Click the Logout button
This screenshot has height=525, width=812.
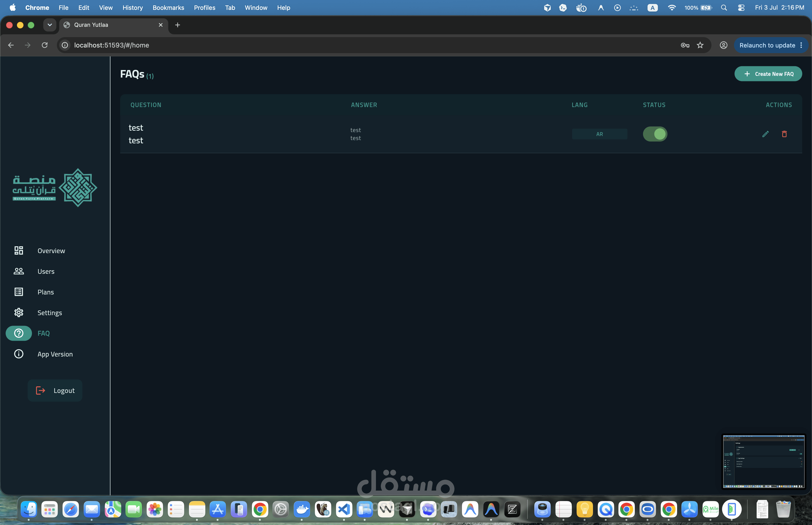click(x=55, y=390)
